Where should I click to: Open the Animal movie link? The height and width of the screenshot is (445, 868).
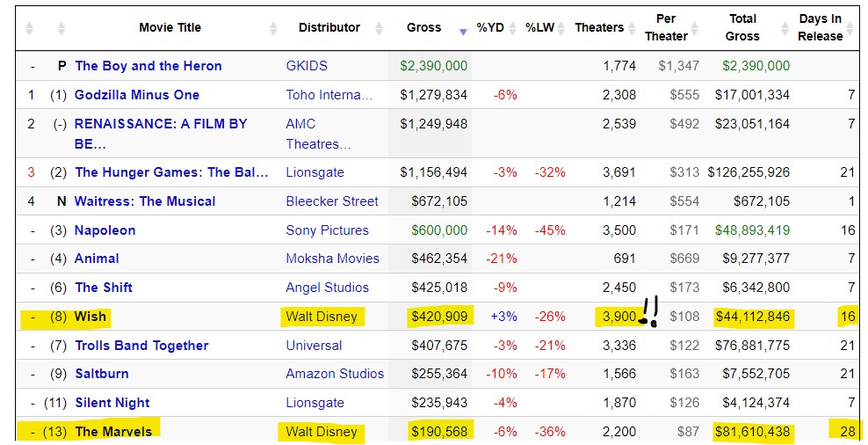click(x=97, y=259)
